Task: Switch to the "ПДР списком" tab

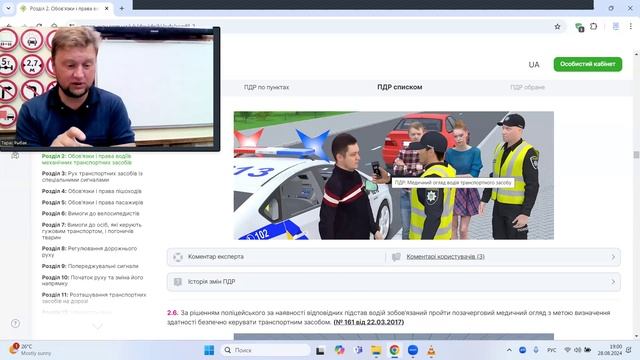Action: [400, 87]
